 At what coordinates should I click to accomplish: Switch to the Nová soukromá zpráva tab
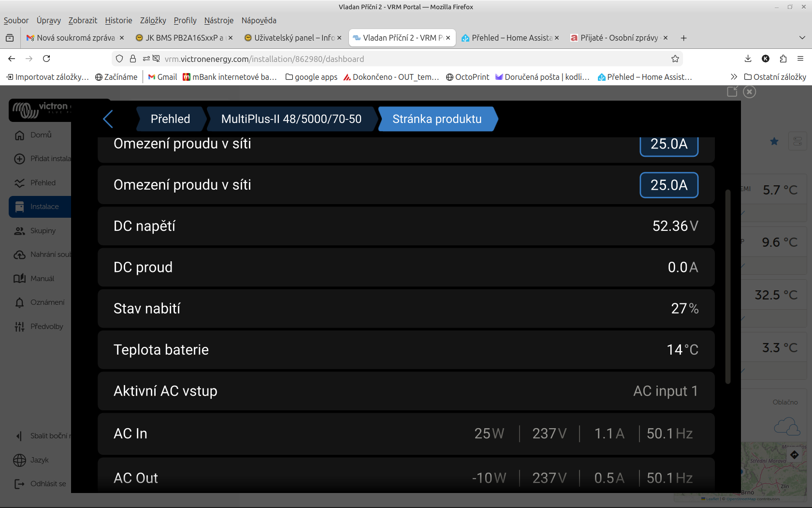[x=75, y=38]
